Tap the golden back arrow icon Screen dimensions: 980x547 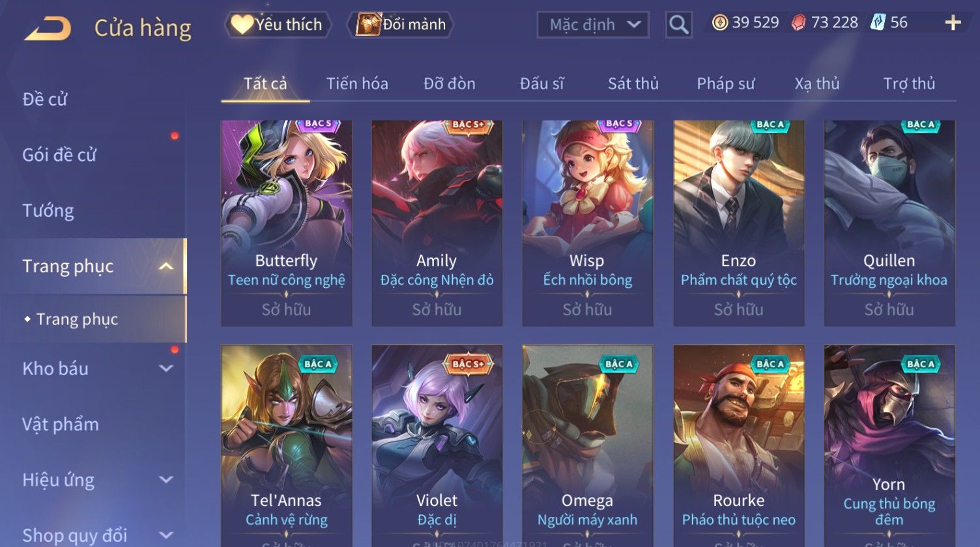[48, 28]
